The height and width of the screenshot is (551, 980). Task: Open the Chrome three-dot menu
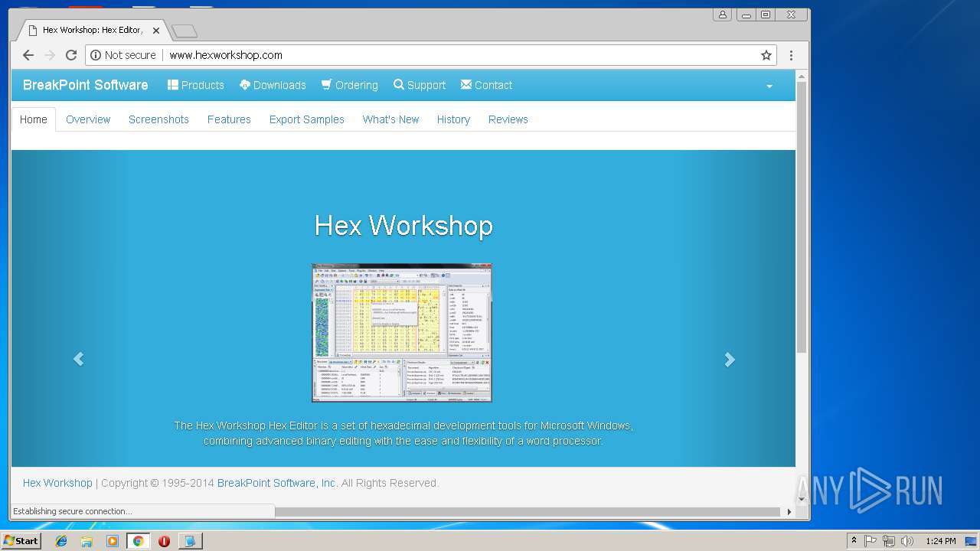(791, 55)
